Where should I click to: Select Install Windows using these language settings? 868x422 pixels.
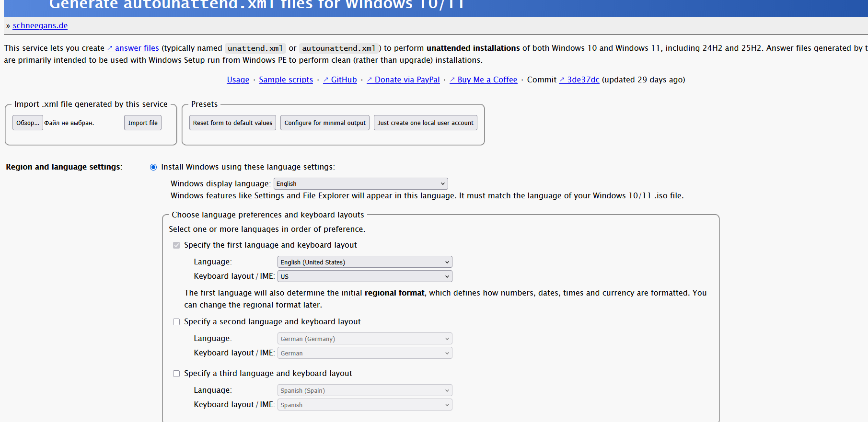coord(153,167)
